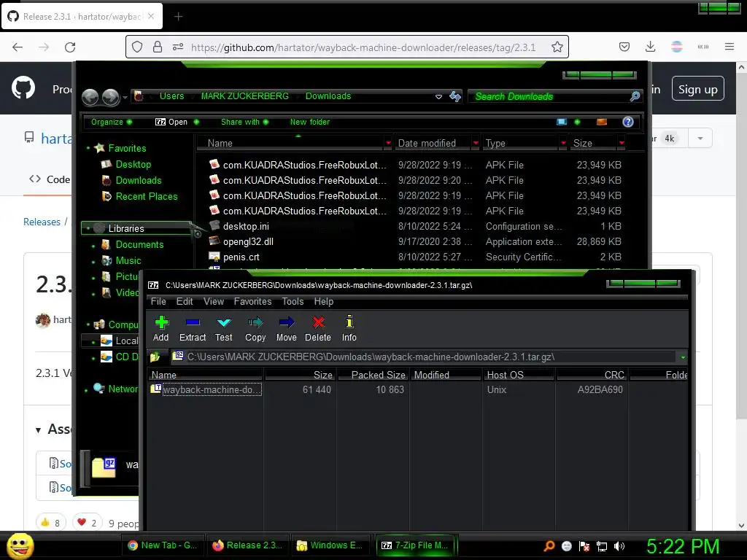This screenshot has width=747, height=560.
Task: Click change view icon in Explorer toolbar
Action: click(562, 122)
